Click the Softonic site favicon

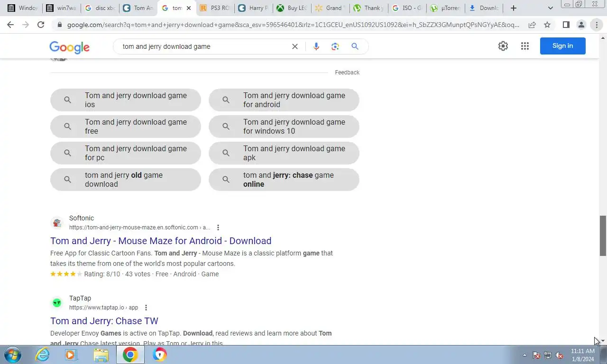coord(57,223)
